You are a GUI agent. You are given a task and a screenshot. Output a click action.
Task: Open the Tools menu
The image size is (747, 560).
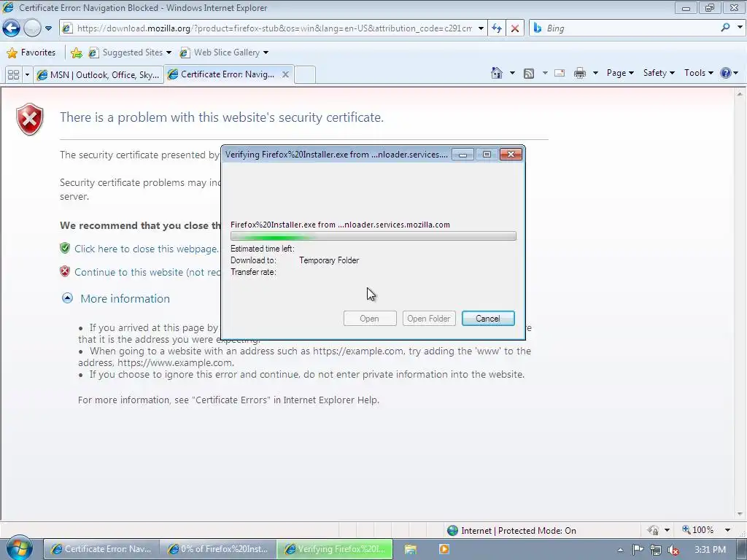[x=698, y=73]
